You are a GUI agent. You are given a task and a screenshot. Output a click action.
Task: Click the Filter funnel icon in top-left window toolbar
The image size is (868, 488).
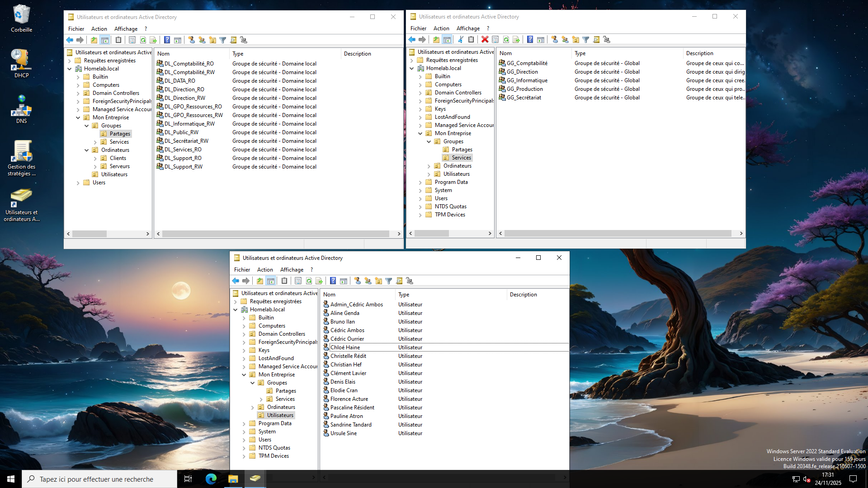pyautogui.click(x=223, y=40)
